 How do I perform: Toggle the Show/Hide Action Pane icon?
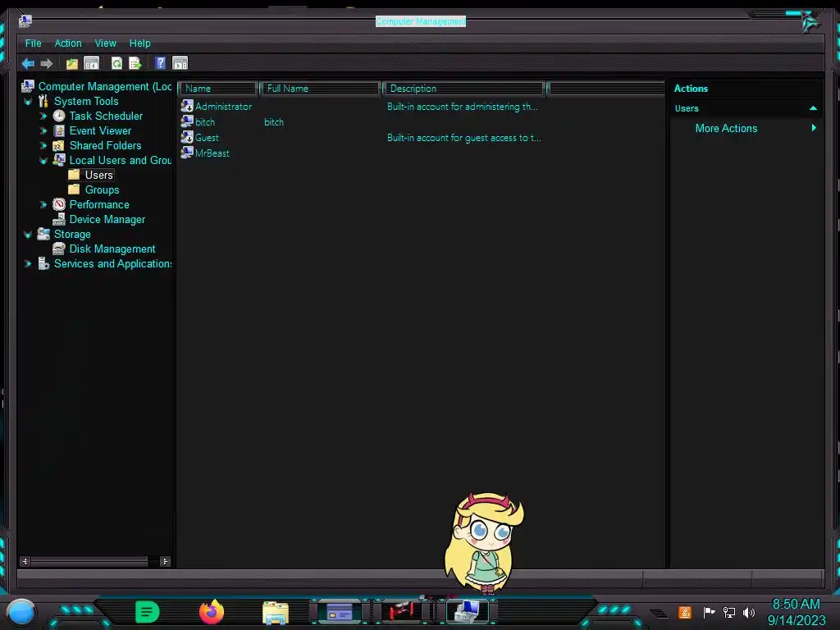coord(180,63)
